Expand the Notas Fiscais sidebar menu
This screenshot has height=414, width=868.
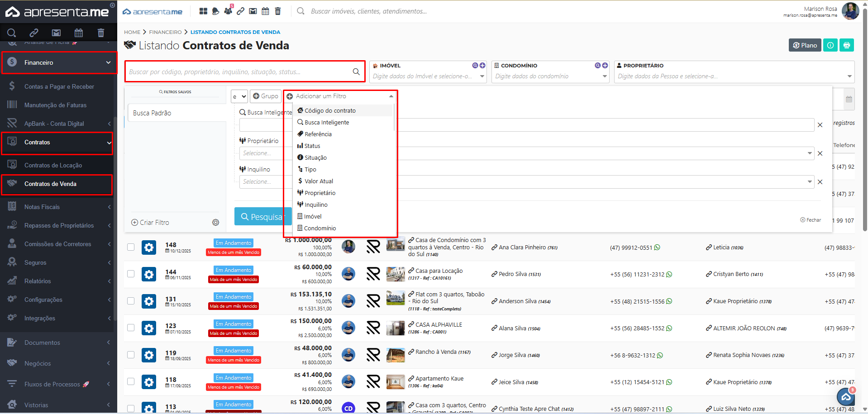pos(59,207)
